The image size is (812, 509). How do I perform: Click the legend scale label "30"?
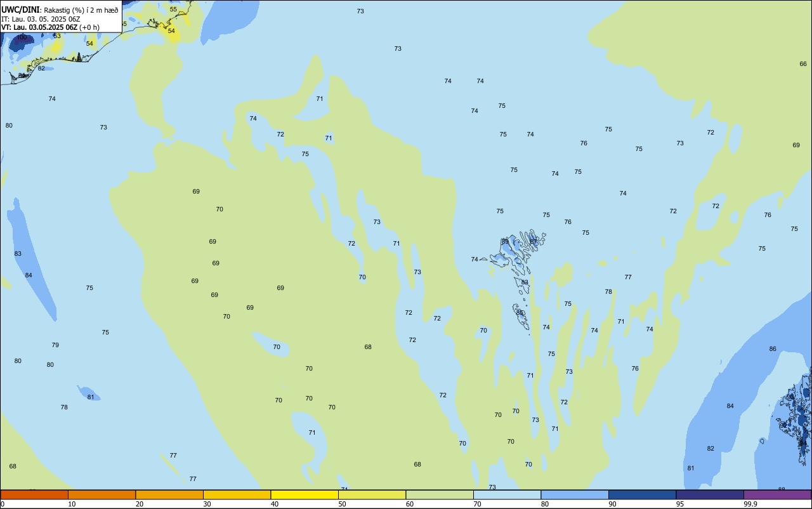pos(207,504)
